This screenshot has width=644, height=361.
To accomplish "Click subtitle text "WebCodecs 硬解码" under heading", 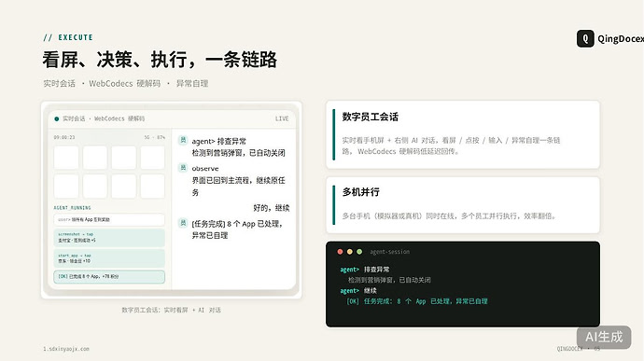I will (x=124, y=83).
